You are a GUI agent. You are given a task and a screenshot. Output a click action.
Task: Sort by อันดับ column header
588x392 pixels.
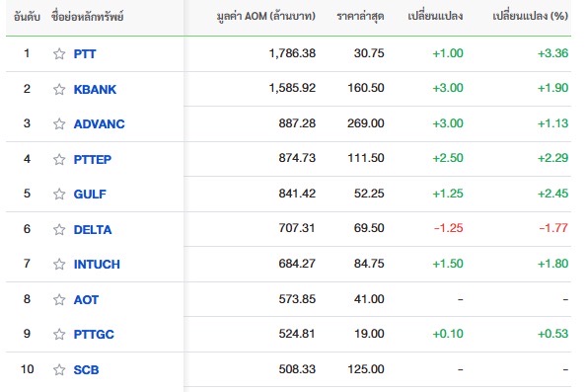pos(27,17)
